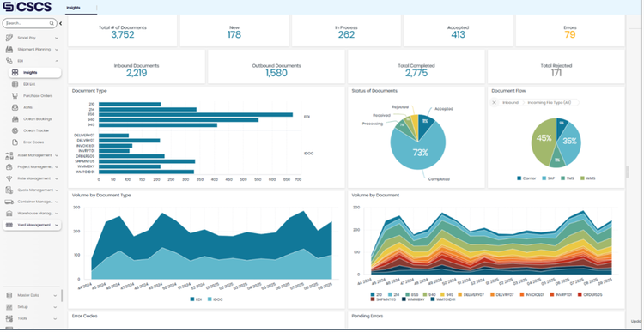The width and height of the screenshot is (644, 332).
Task: Click the SHPMNT05 legend color swatch
Action: 372,299
